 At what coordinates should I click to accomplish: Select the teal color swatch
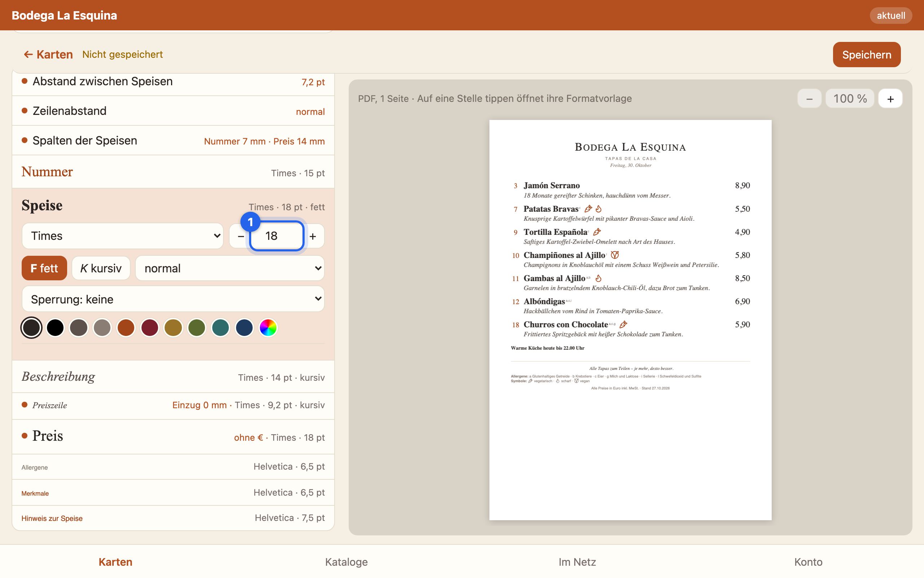click(x=221, y=328)
